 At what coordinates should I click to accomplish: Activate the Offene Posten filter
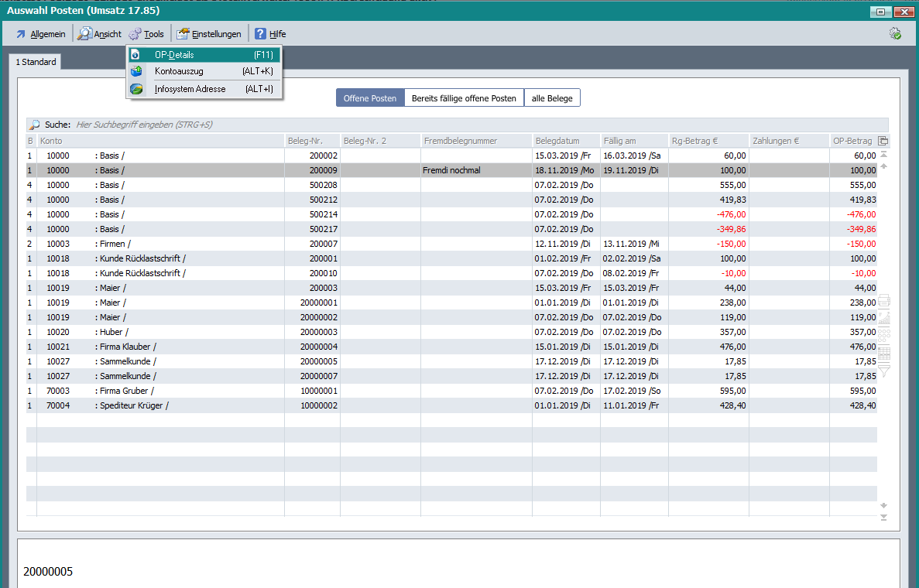370,98
